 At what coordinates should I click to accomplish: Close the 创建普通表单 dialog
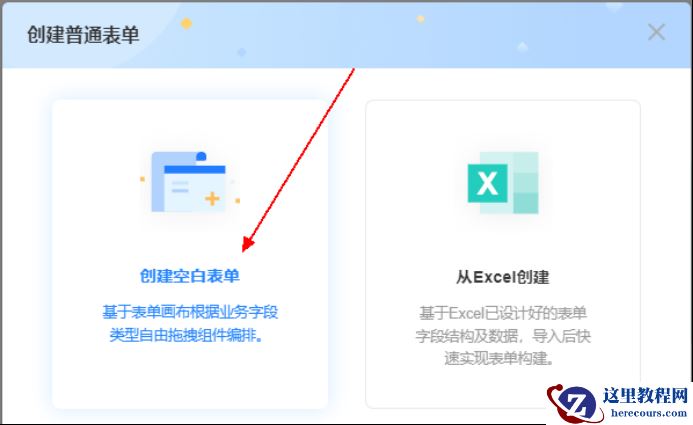(656, 32)
